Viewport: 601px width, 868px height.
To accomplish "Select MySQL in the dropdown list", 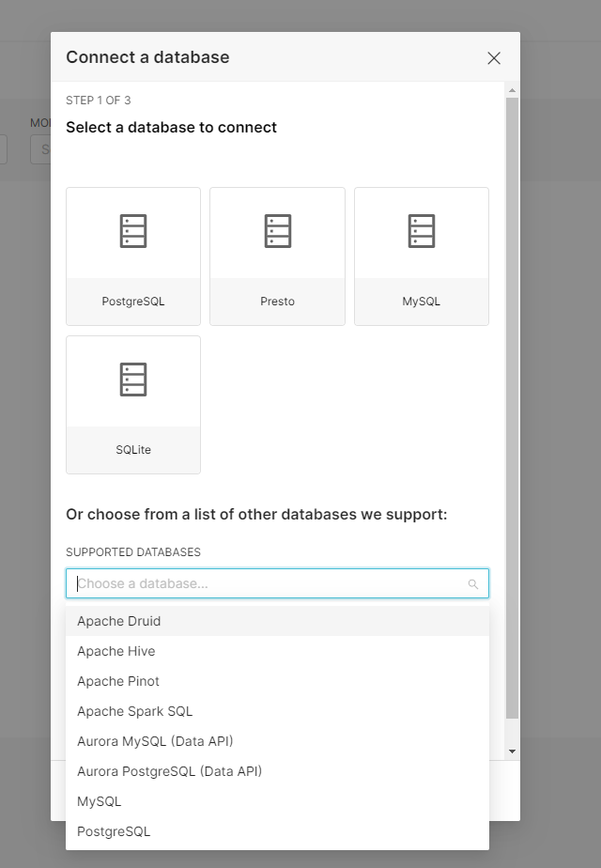I will [x=100, y=801].
